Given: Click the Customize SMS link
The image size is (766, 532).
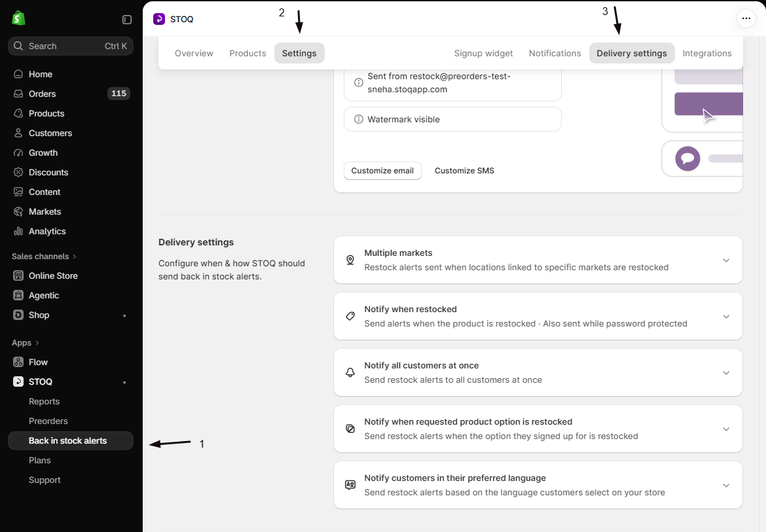Looking at the screenshot, I should pyautogui.click(x=464, y=171).
